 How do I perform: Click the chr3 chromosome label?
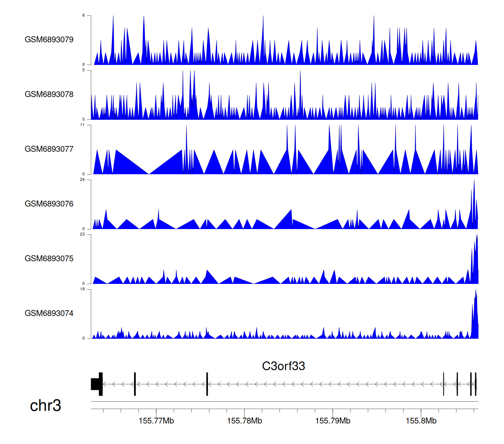pyautogui.click(x=45, y=406)
